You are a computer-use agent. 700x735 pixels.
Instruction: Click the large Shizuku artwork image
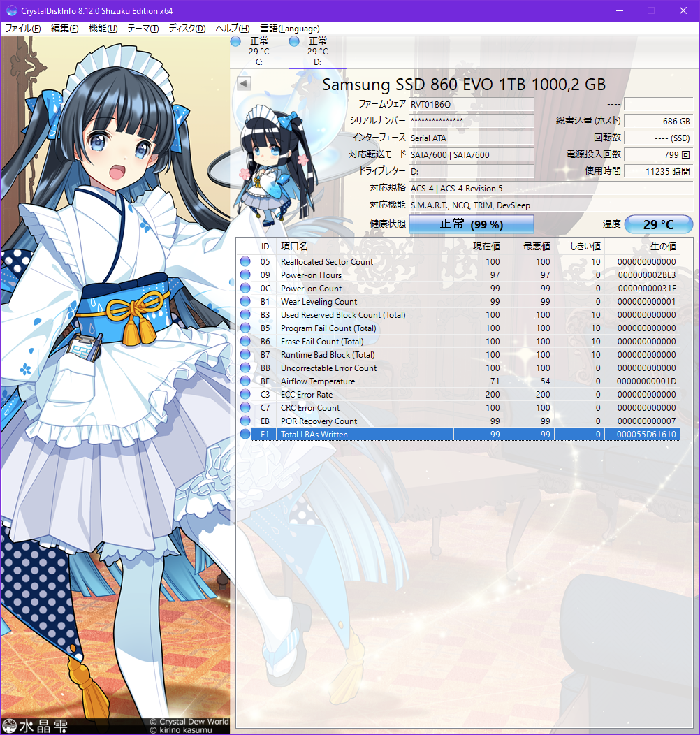coord(115,384)
